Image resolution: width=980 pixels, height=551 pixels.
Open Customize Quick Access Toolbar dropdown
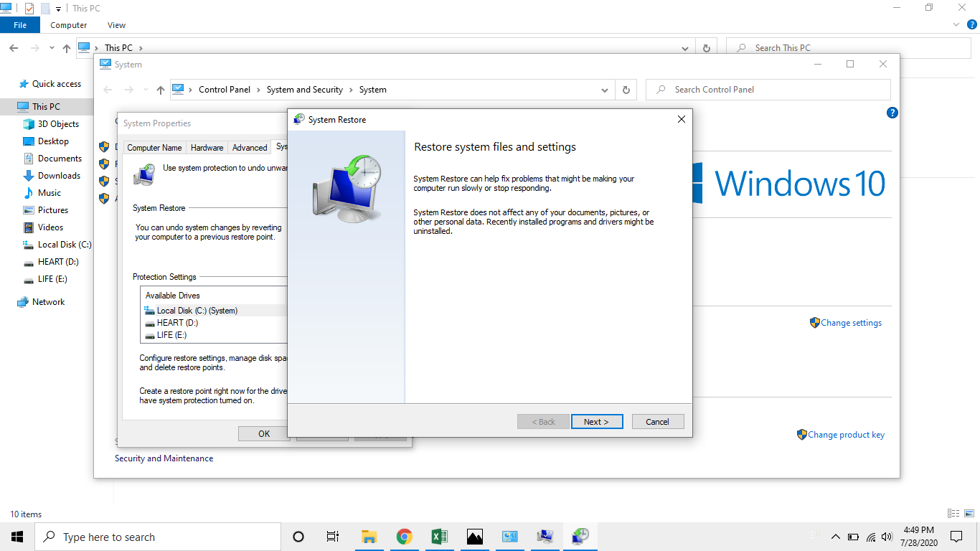[x=58, y=9]
